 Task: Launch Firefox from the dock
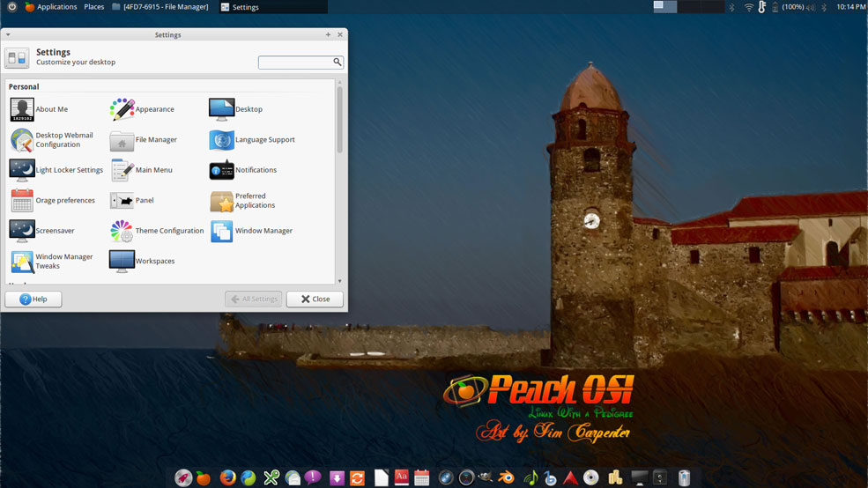coord(227,477)
